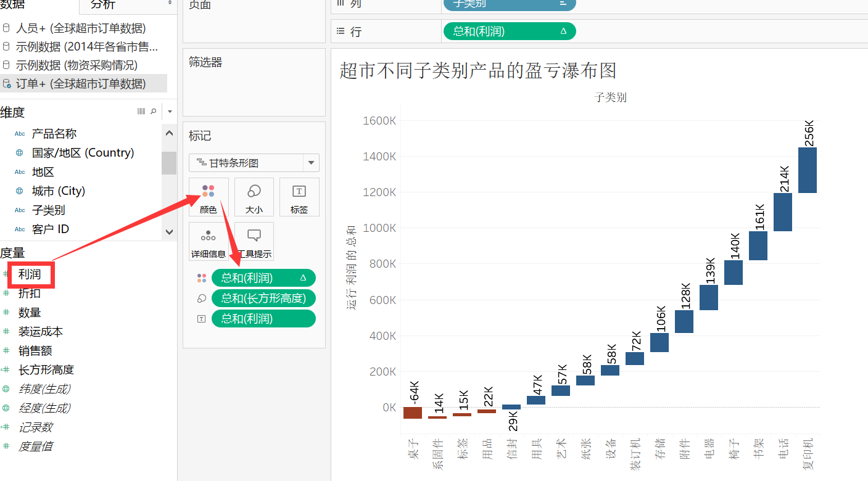Select the 销售额 measure field
Image resolution: width=868 pixels, height=481 pixels.
(35, 351)
